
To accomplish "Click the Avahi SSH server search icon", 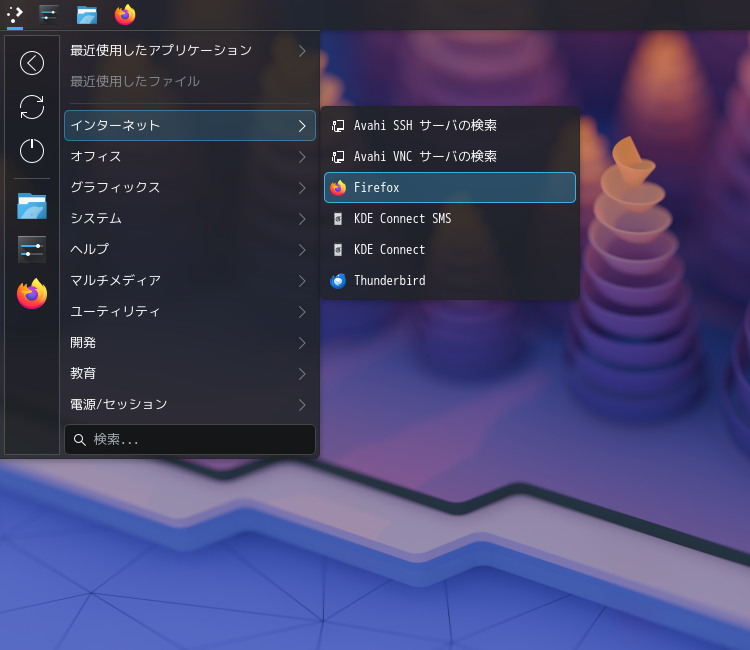I will [x=338, y=126].
